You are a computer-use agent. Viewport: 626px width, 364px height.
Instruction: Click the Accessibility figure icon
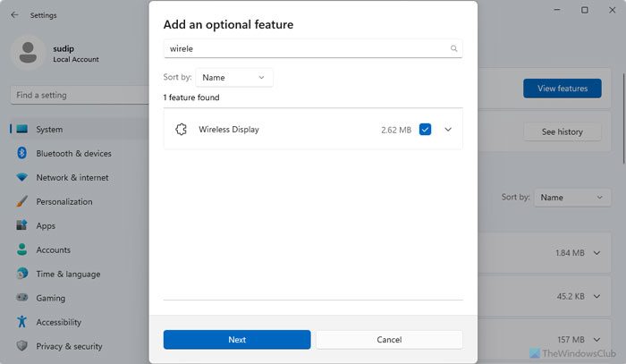[22, 322]
